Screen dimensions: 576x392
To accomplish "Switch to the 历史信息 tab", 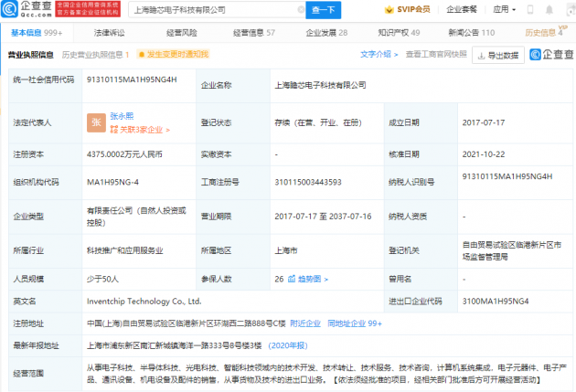I will tap(544, 33).
